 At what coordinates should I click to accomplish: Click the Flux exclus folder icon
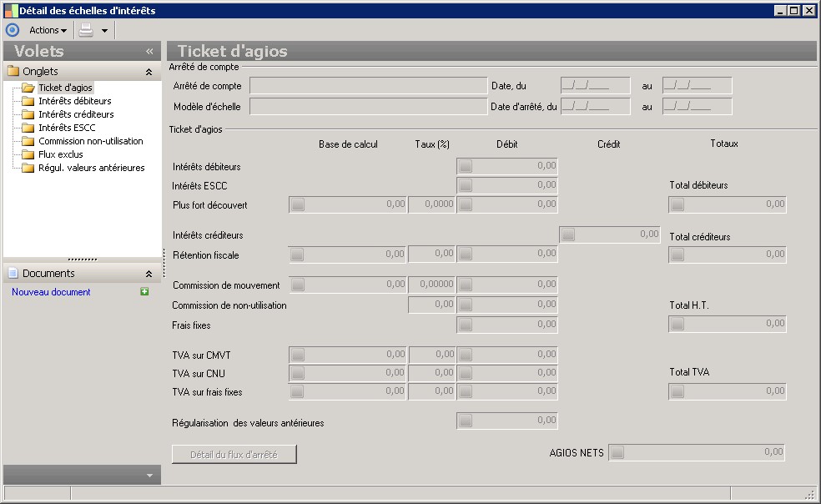tap(28, 154)
